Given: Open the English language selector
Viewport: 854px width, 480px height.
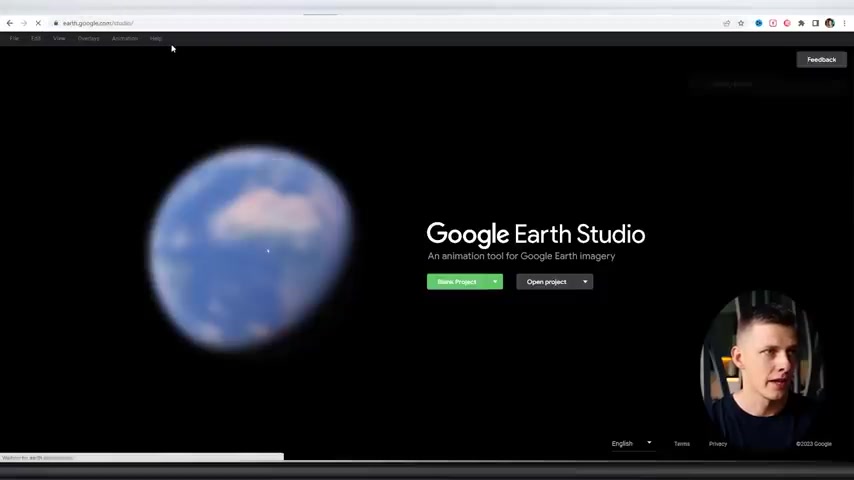Looking at the screenshot, I should (x=632, y=443).
